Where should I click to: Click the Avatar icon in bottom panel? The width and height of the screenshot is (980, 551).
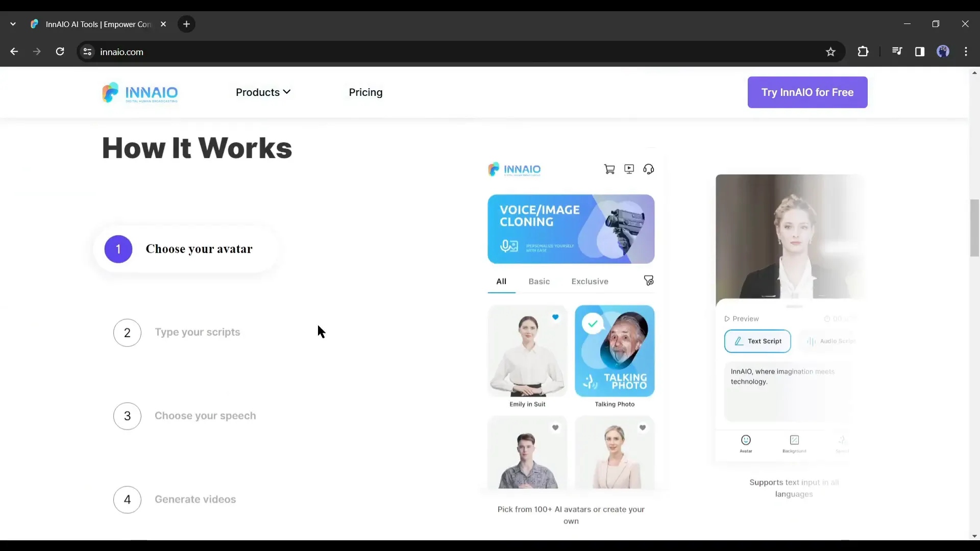746,440
